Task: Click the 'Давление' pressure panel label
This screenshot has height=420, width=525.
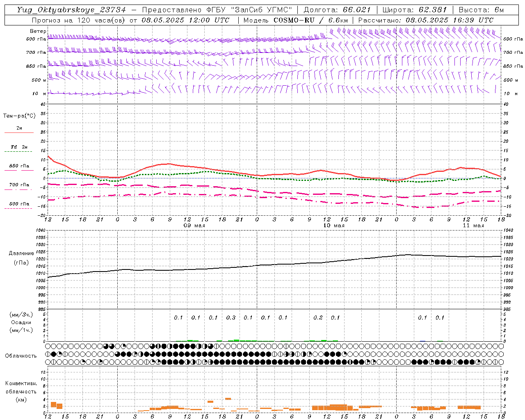Action: click(21, 253)
